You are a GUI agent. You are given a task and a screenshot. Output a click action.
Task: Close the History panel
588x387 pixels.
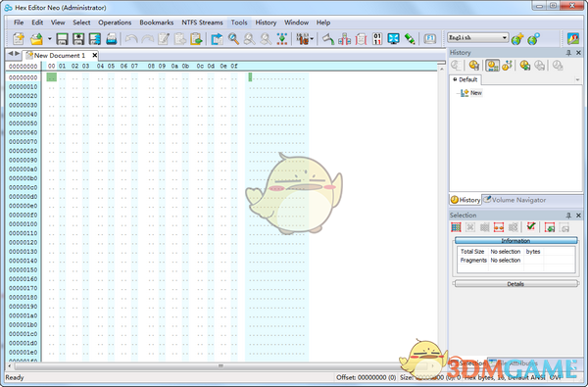point(578,53)
